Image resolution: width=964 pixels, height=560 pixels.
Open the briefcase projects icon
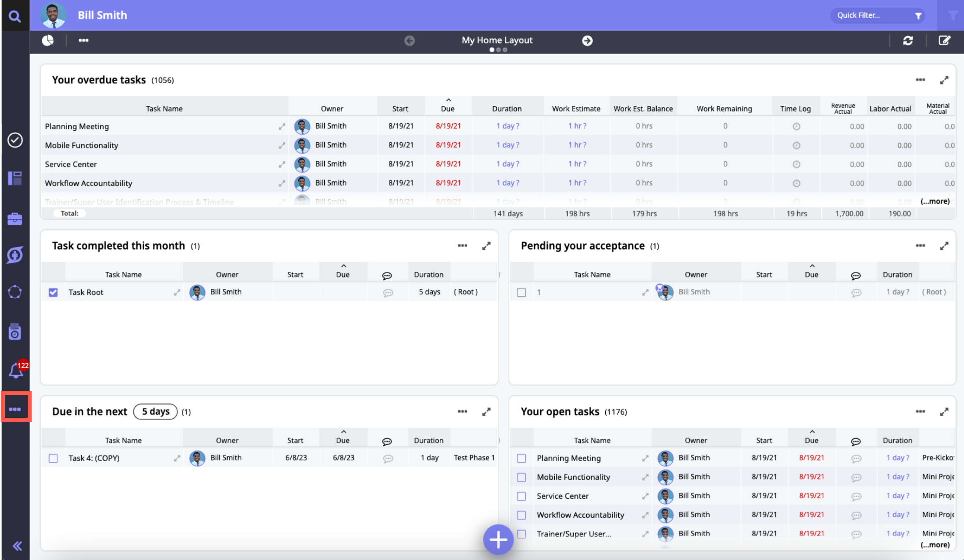(15, 219)
